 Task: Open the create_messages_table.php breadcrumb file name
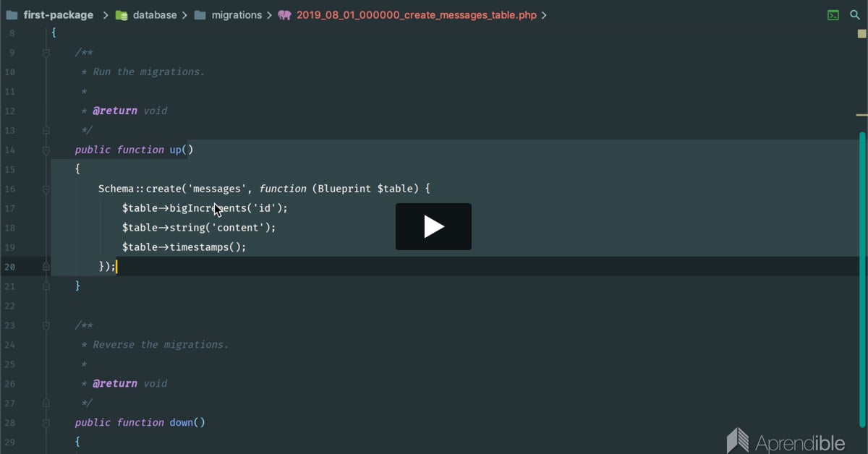pyautogui.click(x=417, y=15)
